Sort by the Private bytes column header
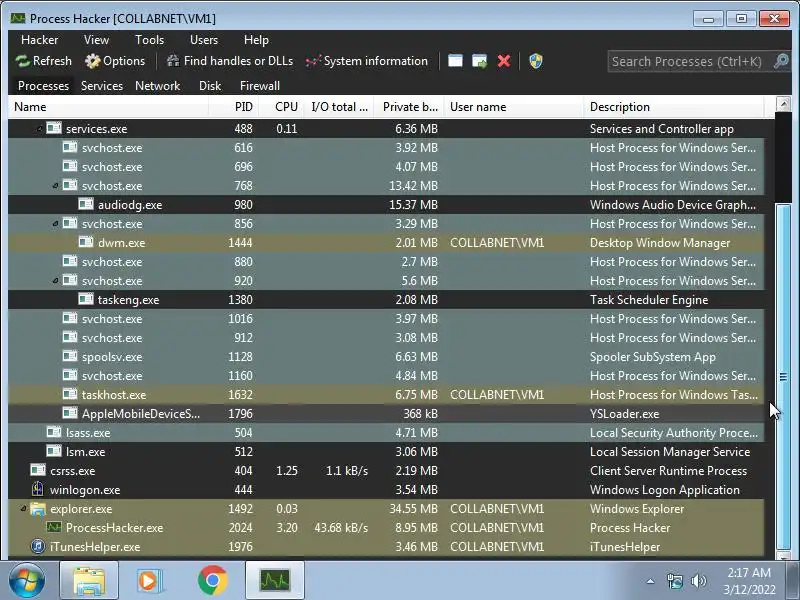This screenshot has width=800, height=600. pyautogui.click(x=409, y=107)
